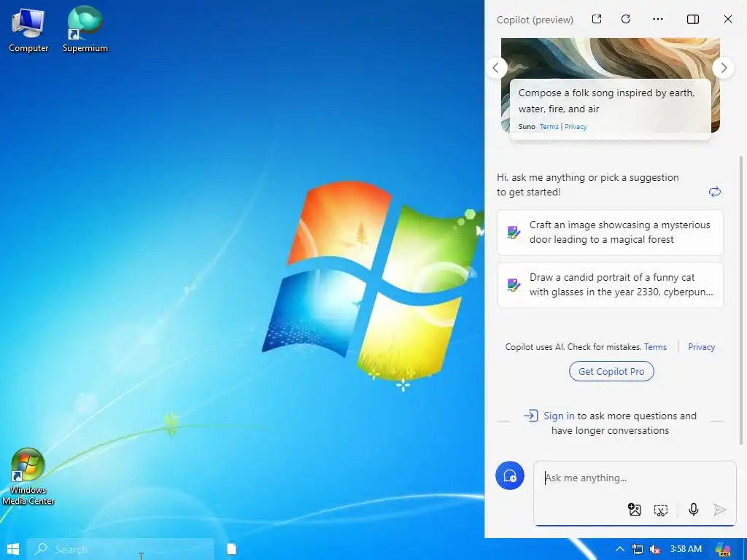Open the Windows Start button

tap(13, 550)
